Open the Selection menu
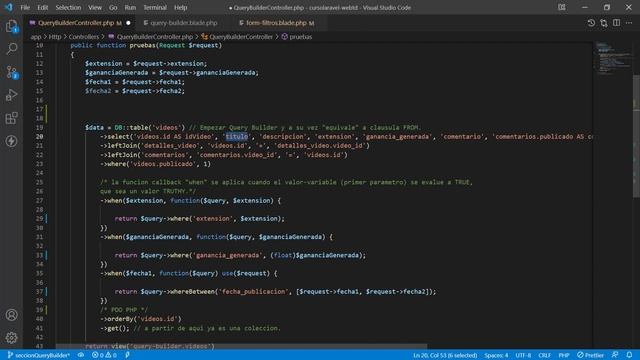 [68, 7]
